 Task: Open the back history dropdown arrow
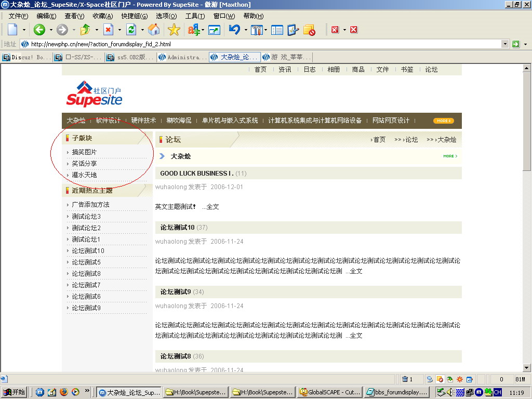coord(51,30)
